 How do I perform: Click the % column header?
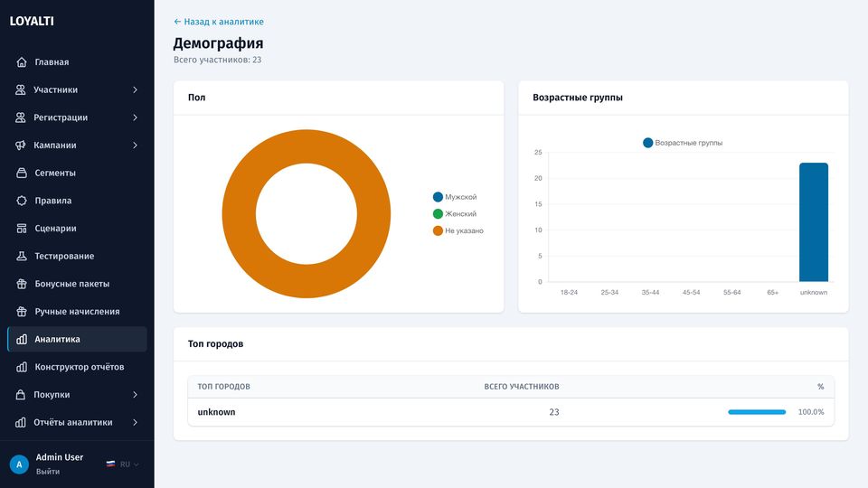click(x=820, y=386)
